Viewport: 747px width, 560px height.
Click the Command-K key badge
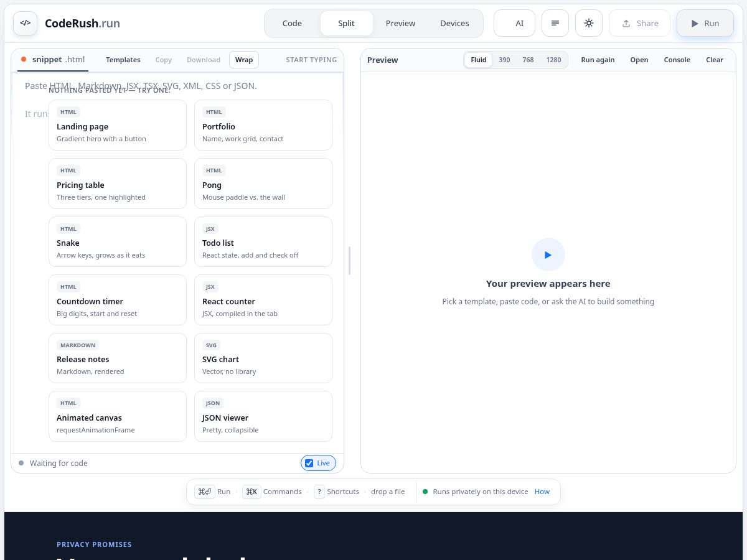click(x=251, y=492)
